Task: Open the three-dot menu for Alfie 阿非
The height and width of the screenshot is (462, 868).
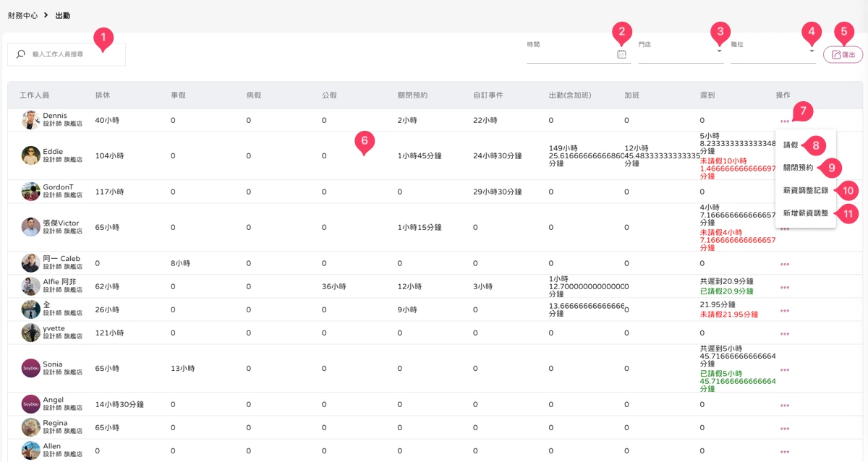Action: tap(784, 287)
